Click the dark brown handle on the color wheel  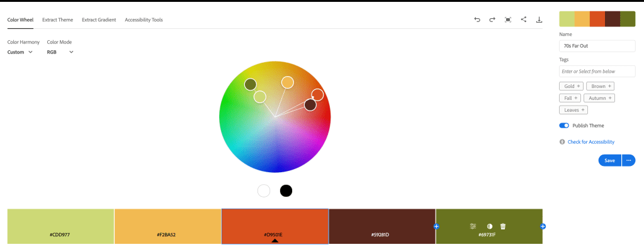tap(310, 105)
